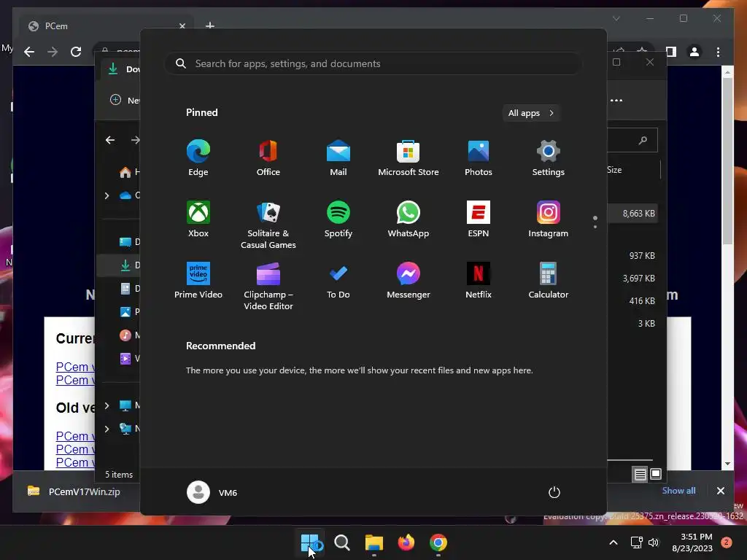Open the Calculator app
The image size is (747, 560).
(x=549, y=281)
